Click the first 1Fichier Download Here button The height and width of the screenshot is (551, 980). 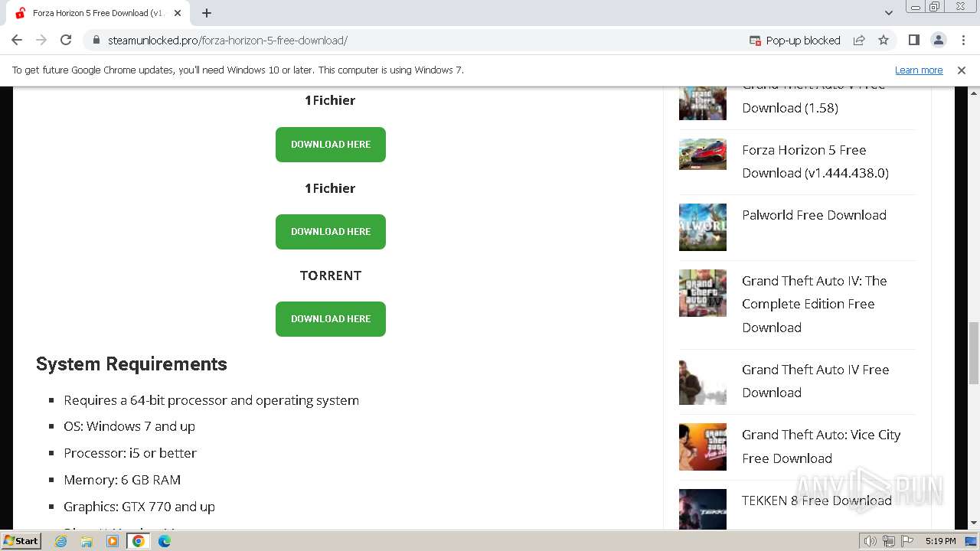[331, 145]
